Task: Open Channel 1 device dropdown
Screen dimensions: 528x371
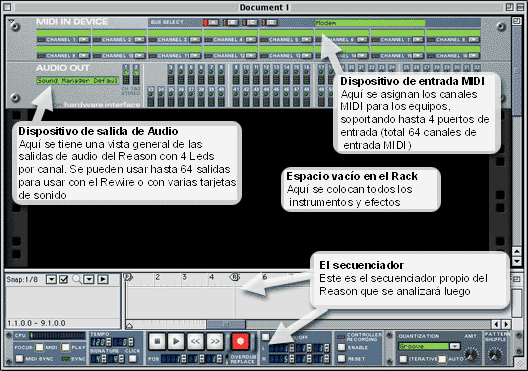Action: point(84,40)
